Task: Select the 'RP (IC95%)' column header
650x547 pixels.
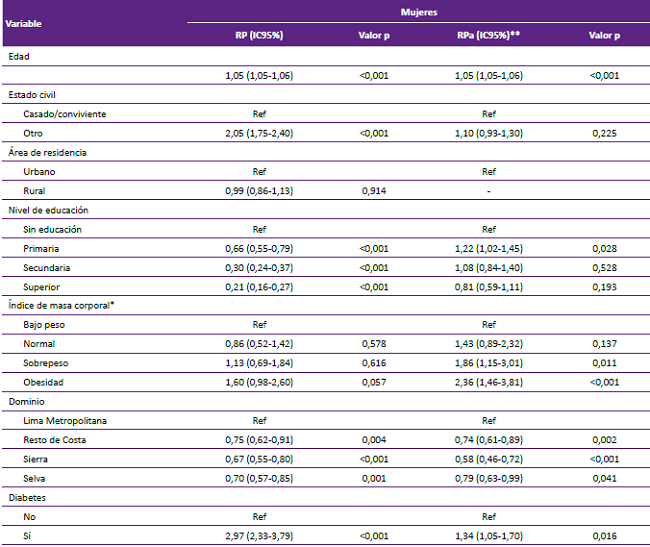Action: [x=258, y=36]
